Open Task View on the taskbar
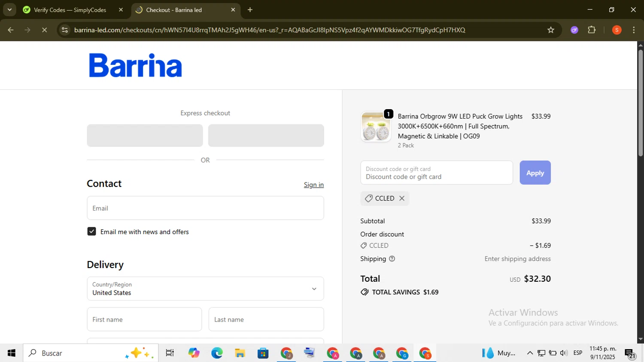Screen dimensions: 644x362 tap(170, 353)
